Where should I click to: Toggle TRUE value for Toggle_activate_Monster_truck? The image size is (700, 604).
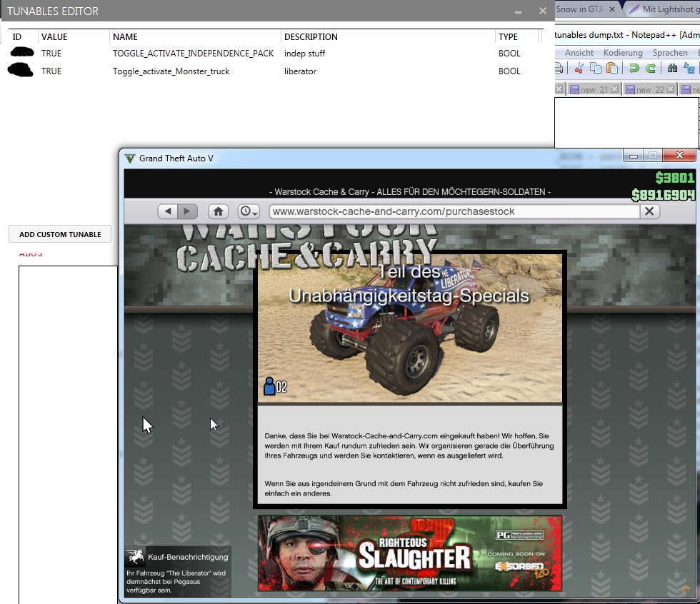(x=51, y=71)
